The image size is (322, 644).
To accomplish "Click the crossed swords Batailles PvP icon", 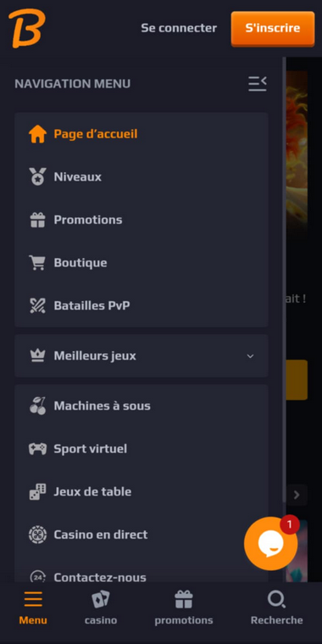I will click(37, 305).
